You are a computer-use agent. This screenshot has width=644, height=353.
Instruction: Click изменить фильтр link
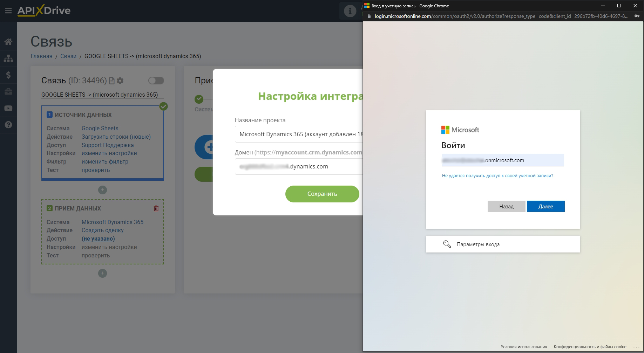tap(105, 162)
